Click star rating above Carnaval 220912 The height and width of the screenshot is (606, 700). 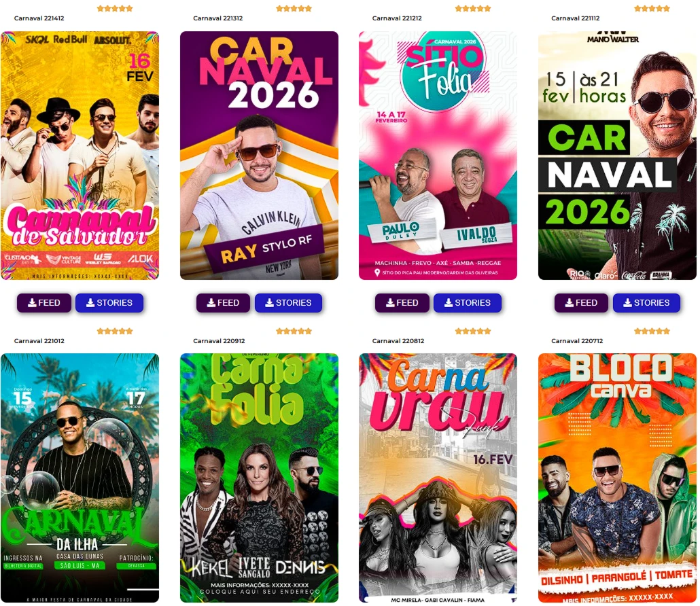pyautogui.click(x=294, y=331)
